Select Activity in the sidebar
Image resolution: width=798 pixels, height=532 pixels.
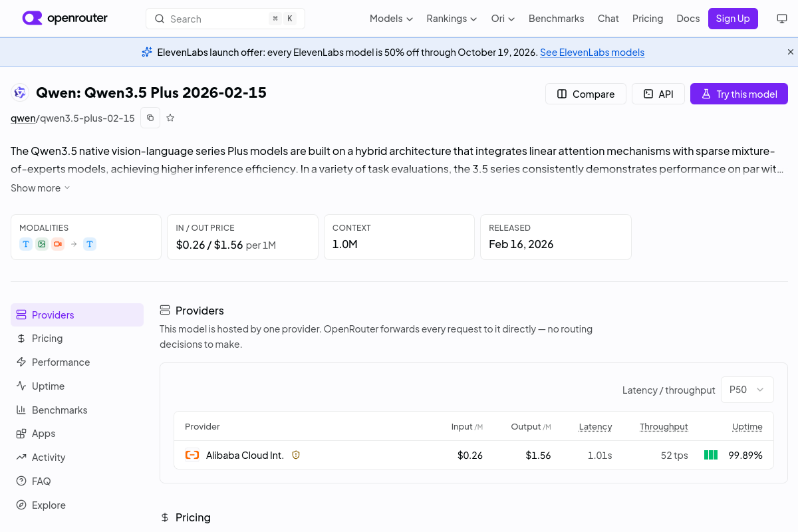pos(77,458)
